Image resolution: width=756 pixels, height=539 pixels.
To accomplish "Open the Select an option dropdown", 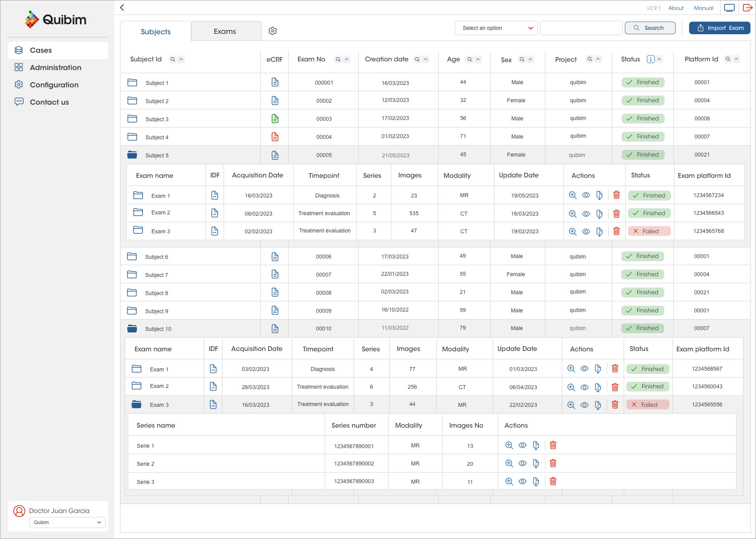I will click(496, 28).
